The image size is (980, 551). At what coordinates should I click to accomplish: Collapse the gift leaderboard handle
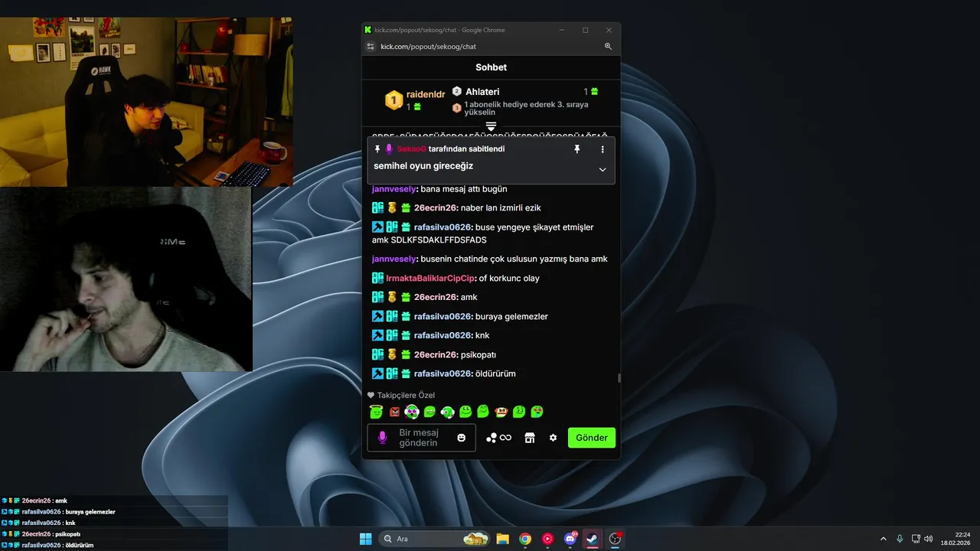pyautogui.click(x=491, y=126)
